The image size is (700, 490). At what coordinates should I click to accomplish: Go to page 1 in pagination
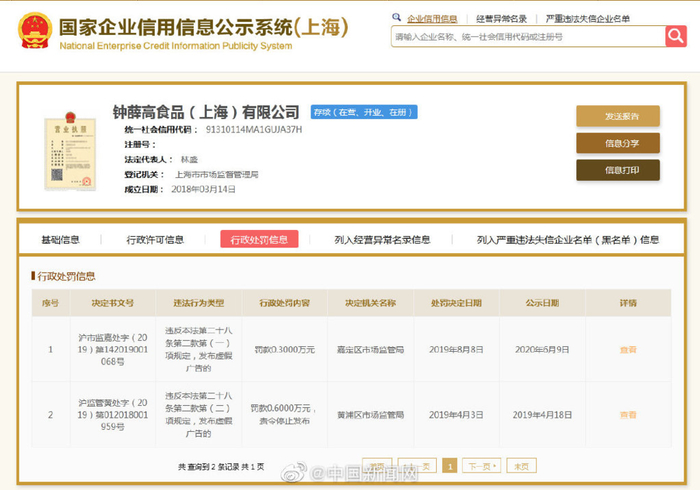click(450, 466)
